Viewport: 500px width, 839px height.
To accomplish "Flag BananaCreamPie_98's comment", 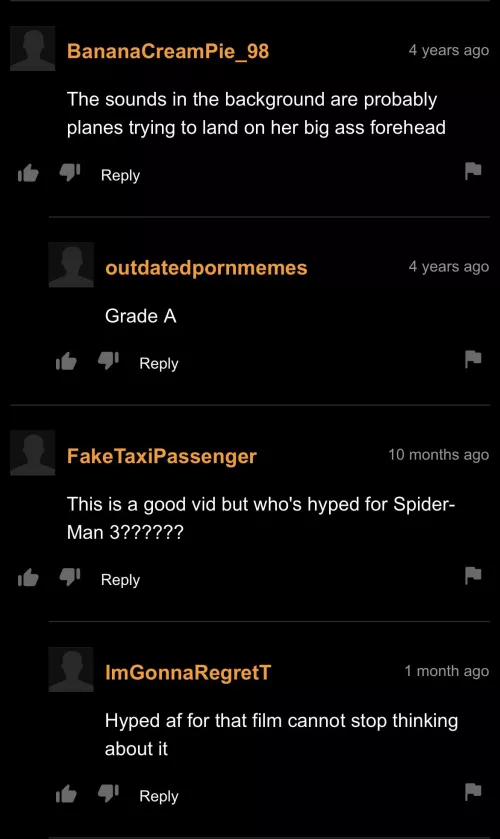I will pyautogui.click(x=473, y=171).
